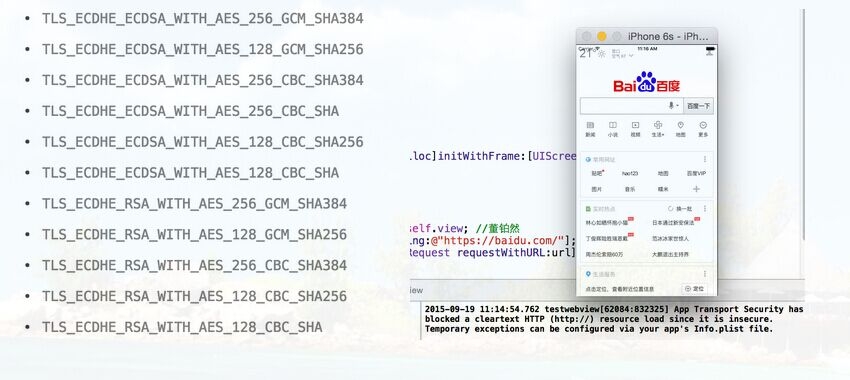Open the 音乐 music link

tap(629, 189)
